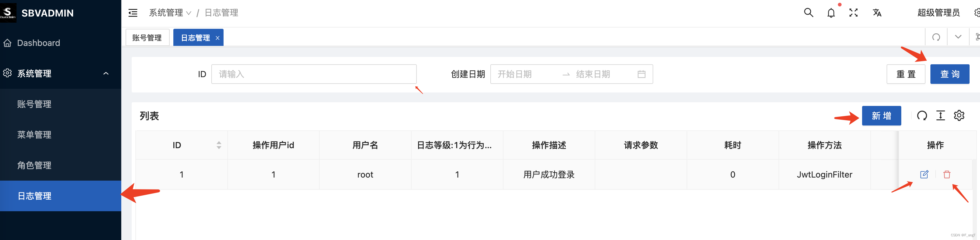Click the SBVADMIN logo icon
Viewport: 980px width, 240px height.
8,13
